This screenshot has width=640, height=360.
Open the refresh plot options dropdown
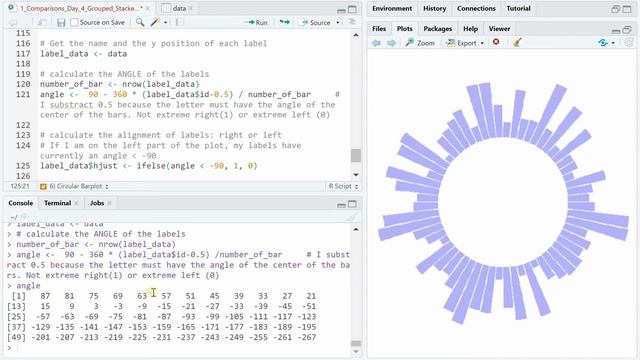pyautogui.click(x=613, y=43)
